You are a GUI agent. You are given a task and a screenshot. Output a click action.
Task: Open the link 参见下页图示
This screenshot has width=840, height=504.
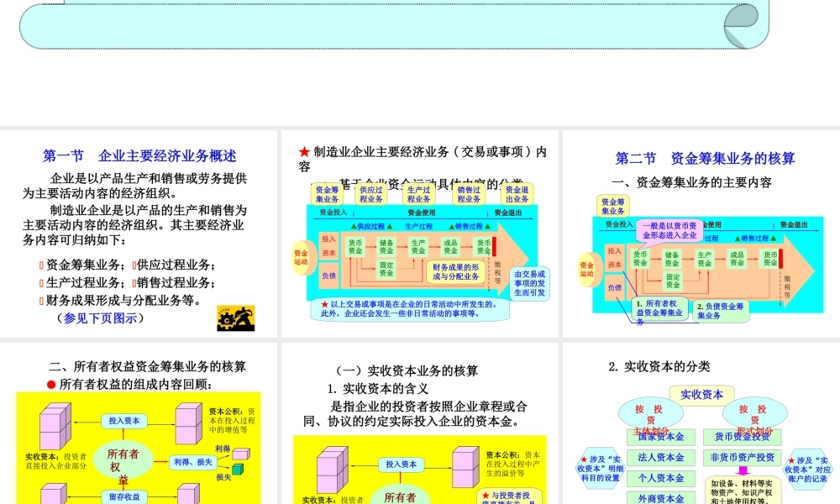coord(102,318)
